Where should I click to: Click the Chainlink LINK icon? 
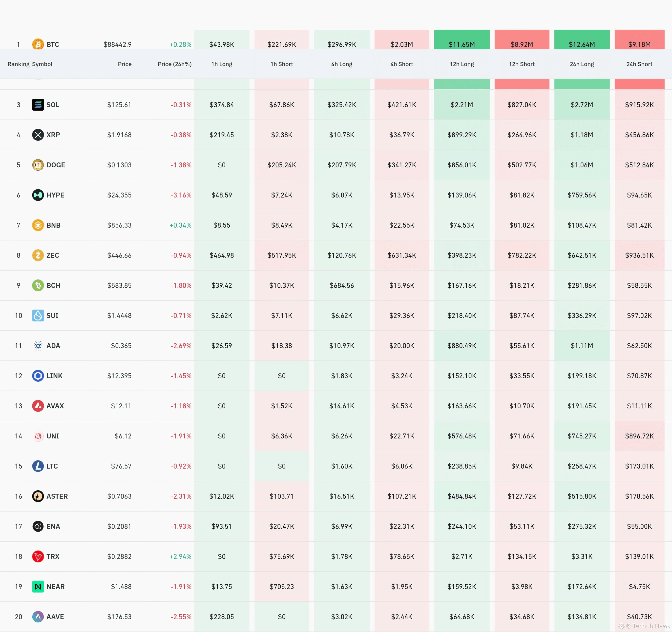[38, 375]
